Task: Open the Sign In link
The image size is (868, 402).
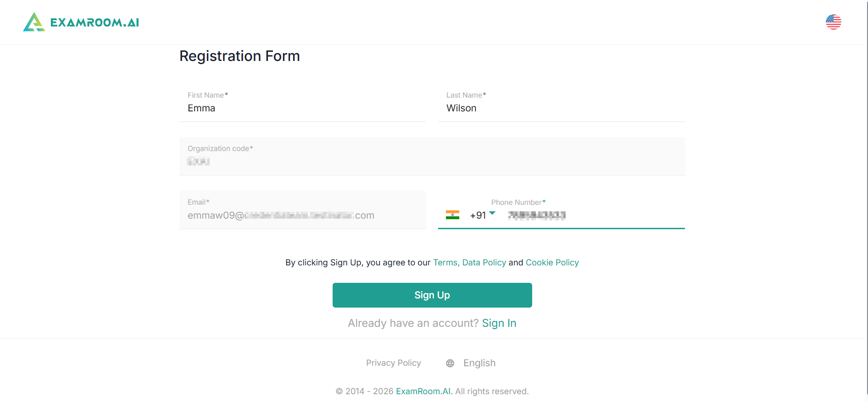Action: 499,323
